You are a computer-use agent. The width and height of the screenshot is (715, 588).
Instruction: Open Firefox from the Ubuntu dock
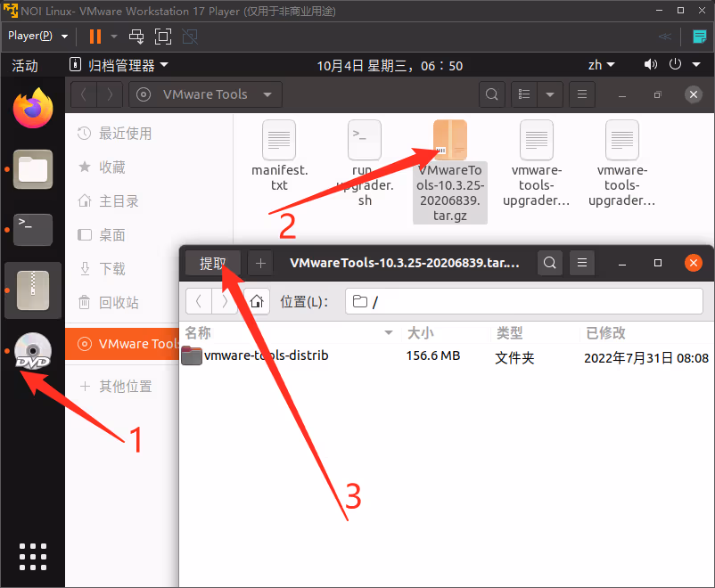(33, 109)
